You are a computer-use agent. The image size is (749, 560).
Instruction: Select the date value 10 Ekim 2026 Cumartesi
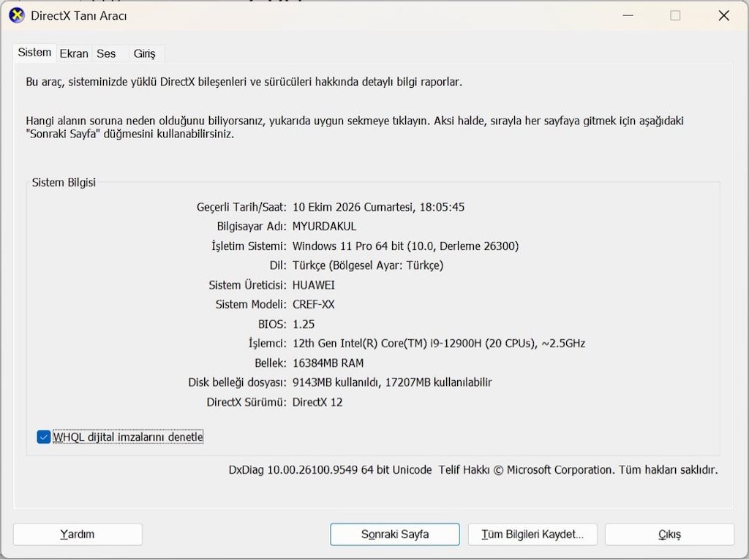pyautogui.click(x=353, y=207)
